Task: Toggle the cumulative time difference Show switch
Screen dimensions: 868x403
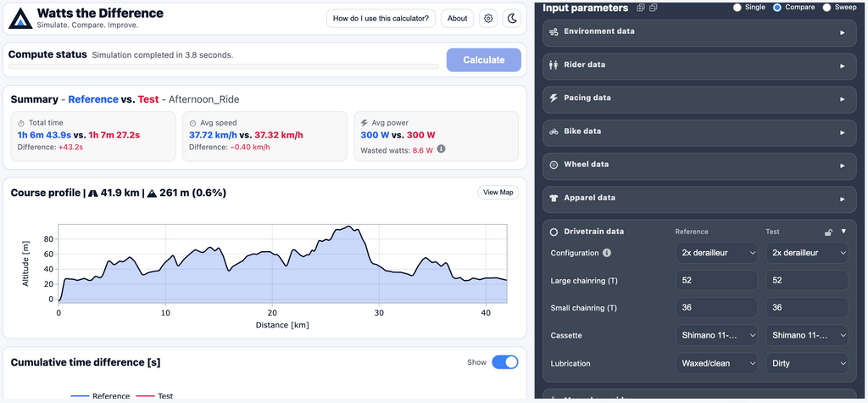Action: click(504, 362)
